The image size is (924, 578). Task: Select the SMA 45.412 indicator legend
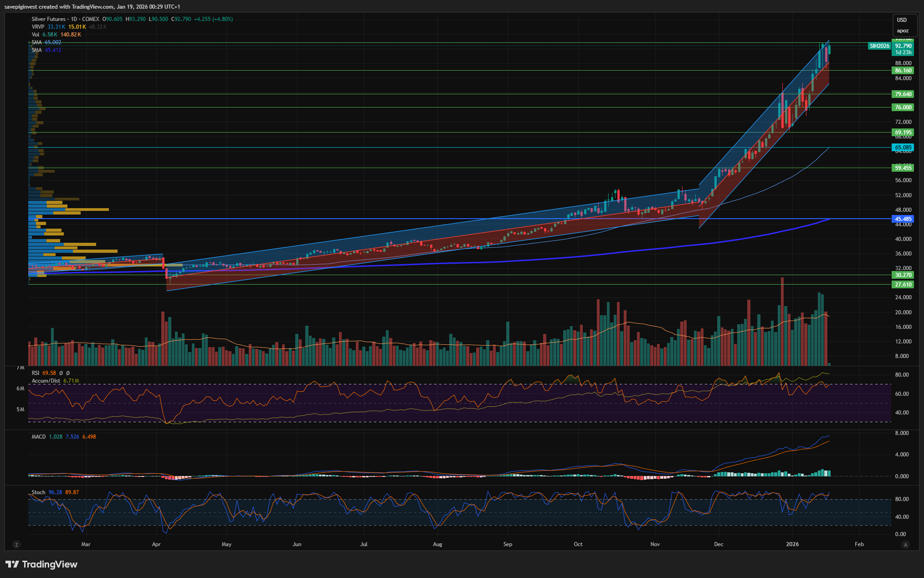click(46, 50)
